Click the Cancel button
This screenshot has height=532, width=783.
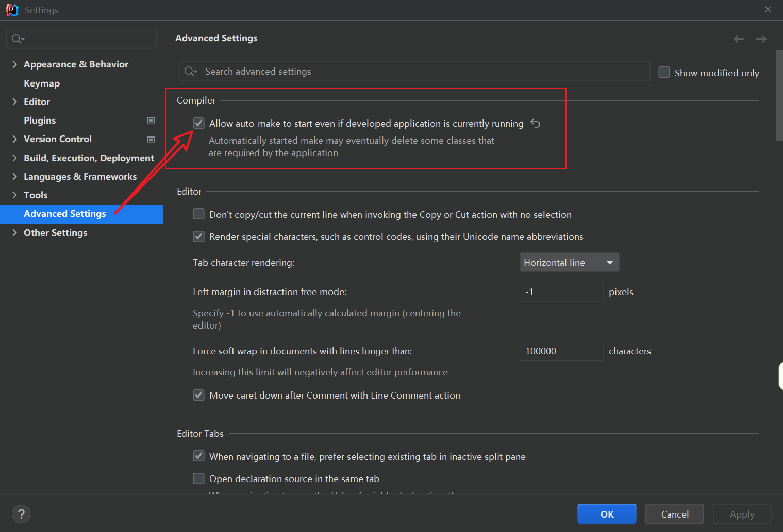coord(674,514)
